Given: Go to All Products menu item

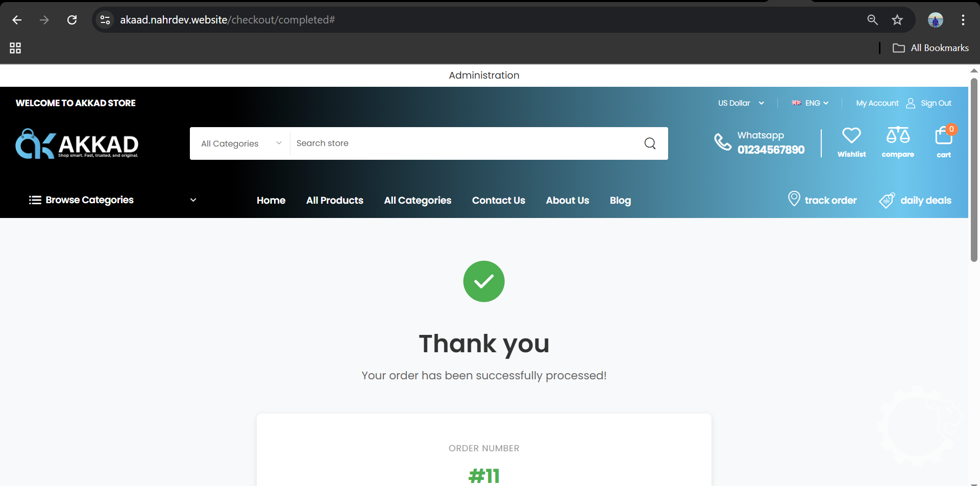Looking at the screenshot, I should [x=334, y=201].
